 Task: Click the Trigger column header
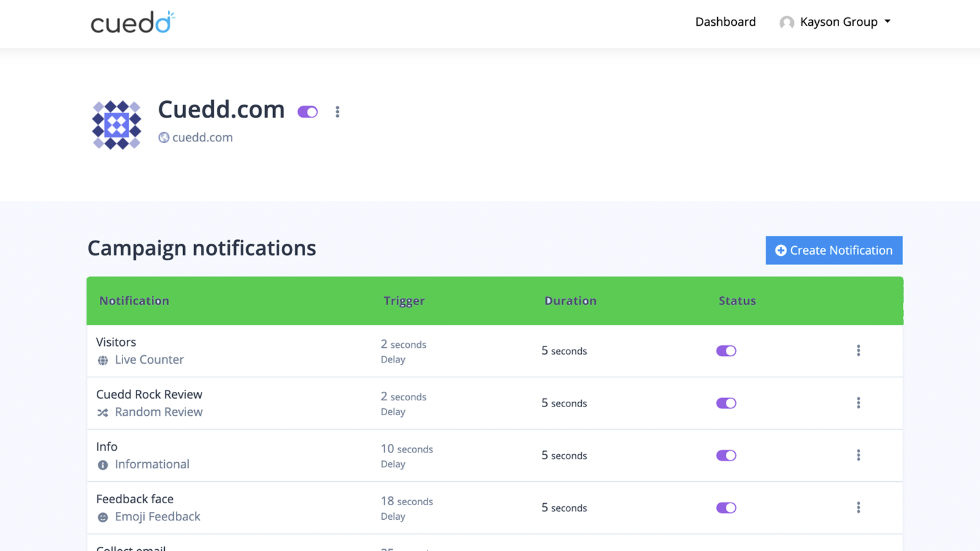(x=404, y=301)
